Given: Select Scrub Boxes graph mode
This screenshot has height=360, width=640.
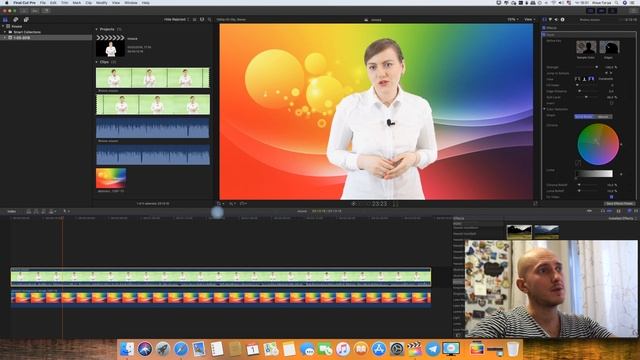Looking at the screenshot, I should click(584, 116).
